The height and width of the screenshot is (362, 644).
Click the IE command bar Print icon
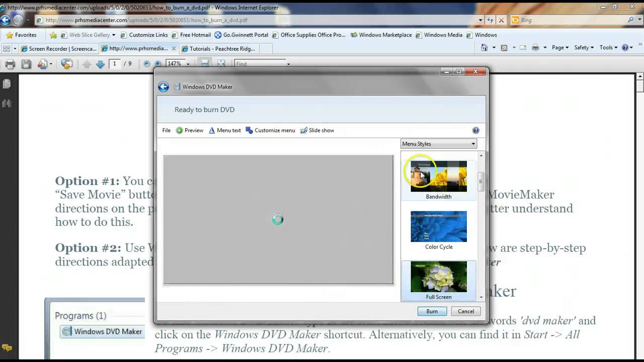tap(535, 47)
